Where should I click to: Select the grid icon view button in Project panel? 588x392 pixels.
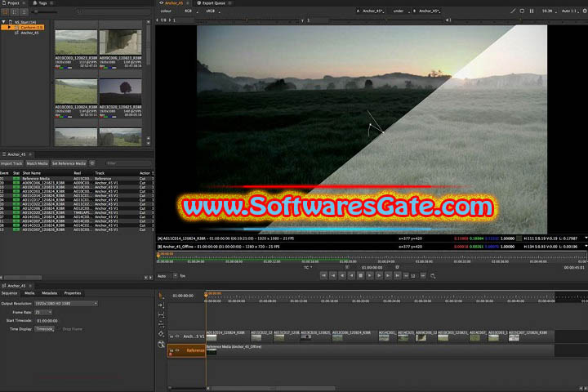(x=6, y=12)
